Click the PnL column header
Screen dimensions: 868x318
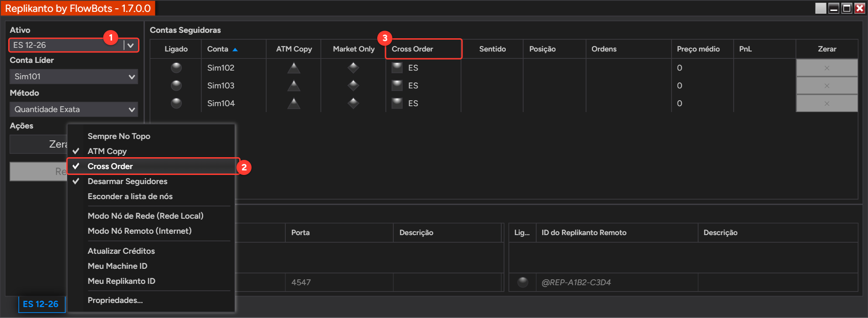(x=765, y=49)
